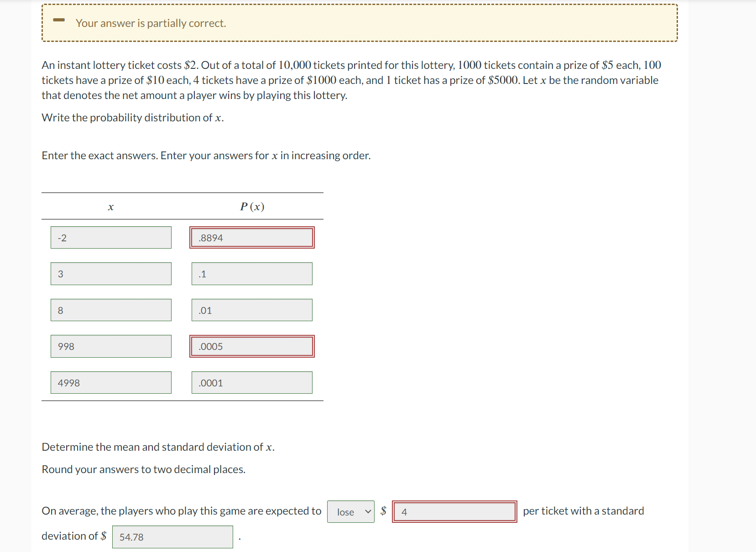The image size is (756, 552).
Task: Select the P(x) input showing .01
Action: 251,310
